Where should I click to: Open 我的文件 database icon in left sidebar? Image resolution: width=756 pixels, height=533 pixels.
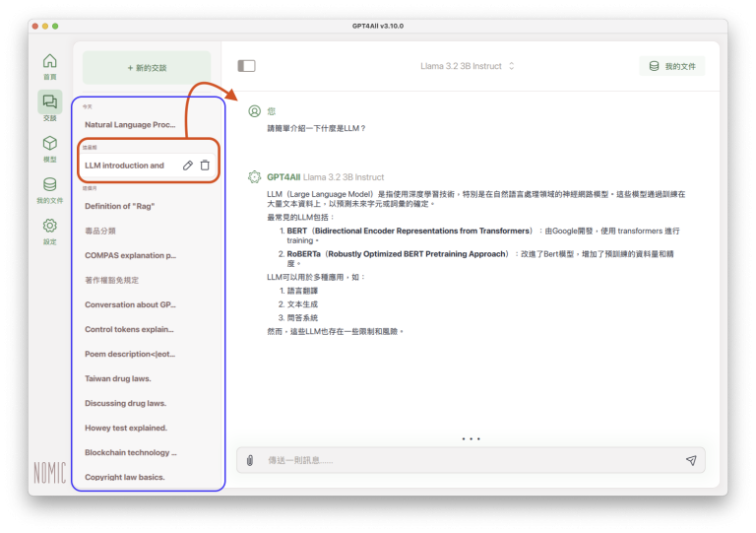[49, 185]
